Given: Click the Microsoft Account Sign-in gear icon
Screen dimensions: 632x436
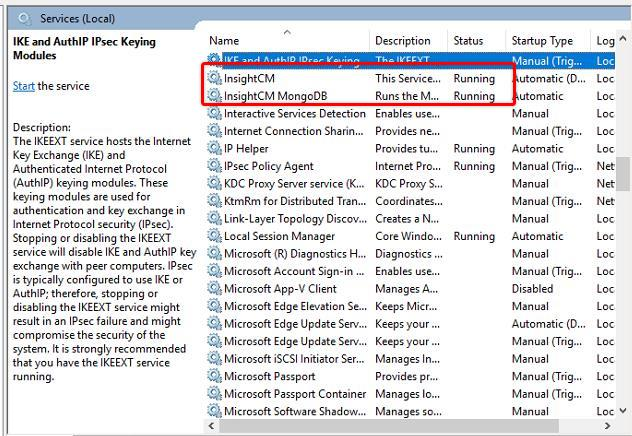Looking at the screenshot, I should [x=214, y=271].
